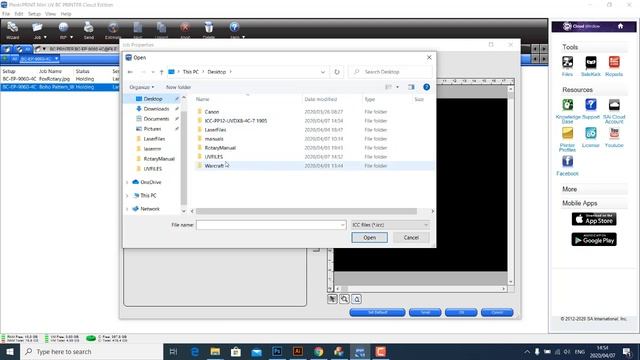
Task: Click the Cloud Window home icon
Action: pos(620,26)
